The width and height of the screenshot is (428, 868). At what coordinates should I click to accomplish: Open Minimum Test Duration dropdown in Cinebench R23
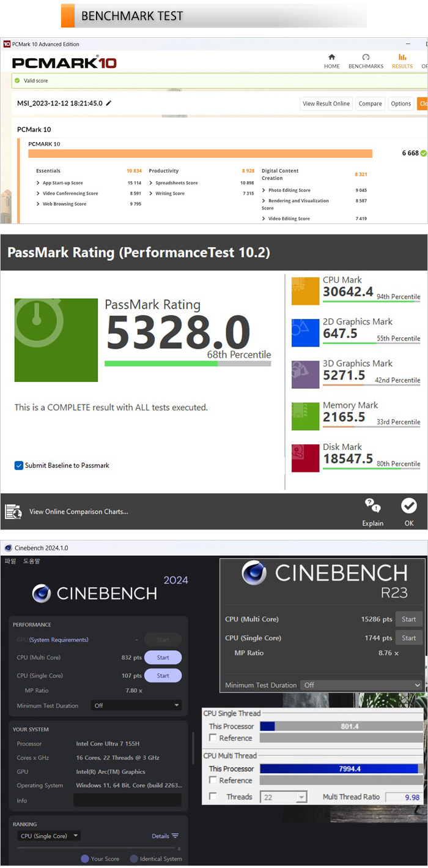pos(363,685)
